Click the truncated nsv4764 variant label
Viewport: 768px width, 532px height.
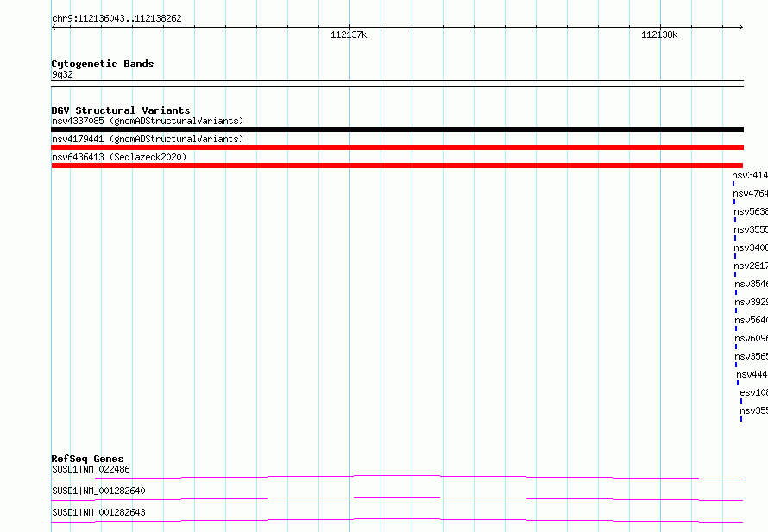(751, 193)
